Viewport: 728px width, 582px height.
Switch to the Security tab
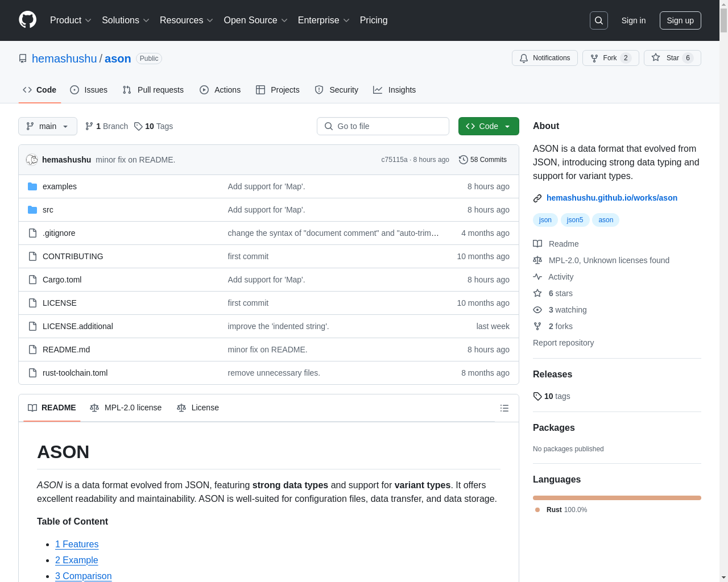[337, 90]
